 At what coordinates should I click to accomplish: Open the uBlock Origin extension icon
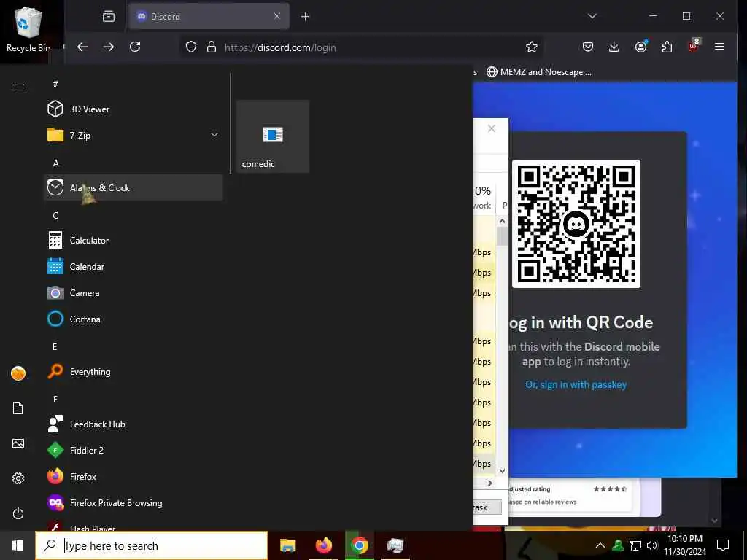[x=693, y=46]
